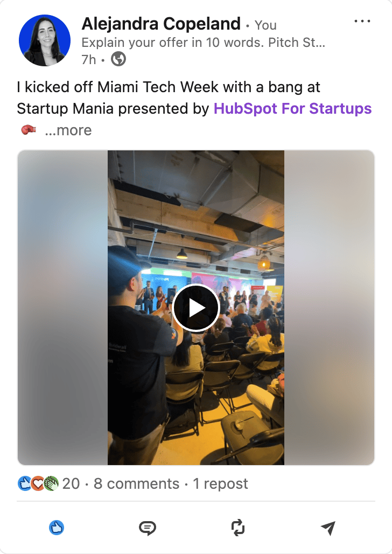Viewport: 392px width, 554px height.
Task: Click the heart reaction emoji icon
Action: [38, 484]
